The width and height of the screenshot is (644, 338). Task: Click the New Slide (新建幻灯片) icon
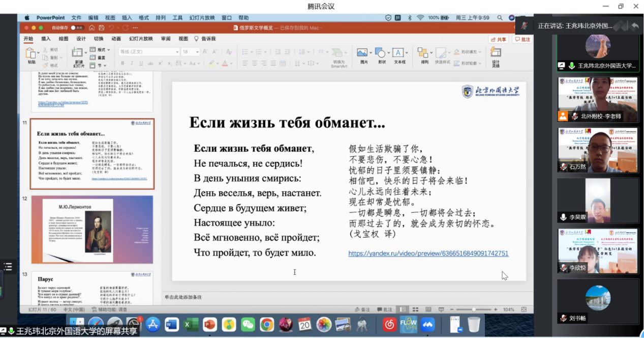[77, 52]
